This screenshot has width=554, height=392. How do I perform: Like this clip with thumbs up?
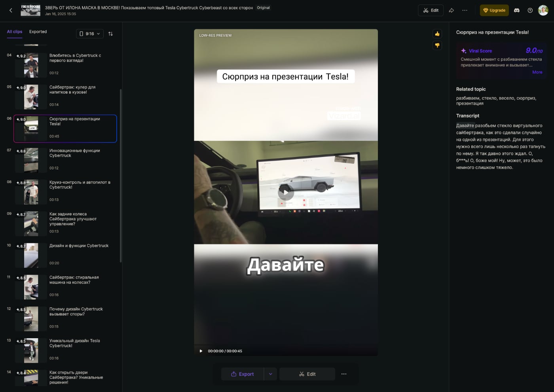tap(437, 34)
